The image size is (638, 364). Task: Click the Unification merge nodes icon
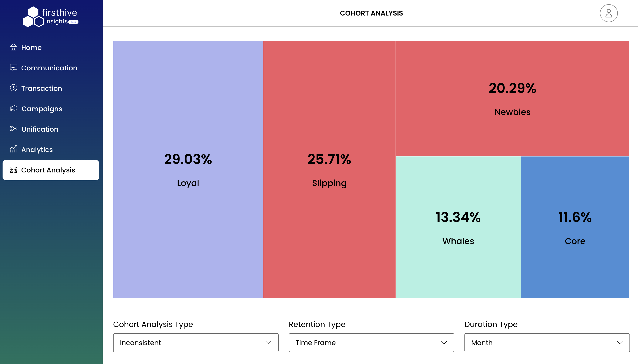(13, 129)
